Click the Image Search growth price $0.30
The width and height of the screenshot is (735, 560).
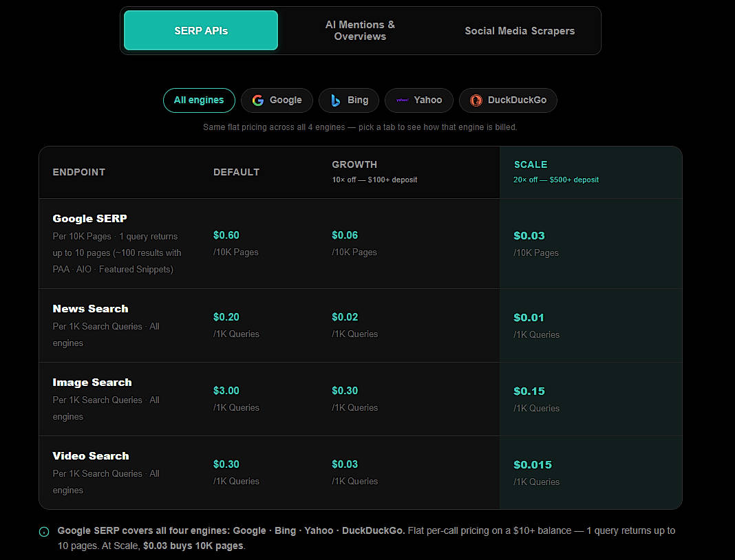(x=345, y=391)
